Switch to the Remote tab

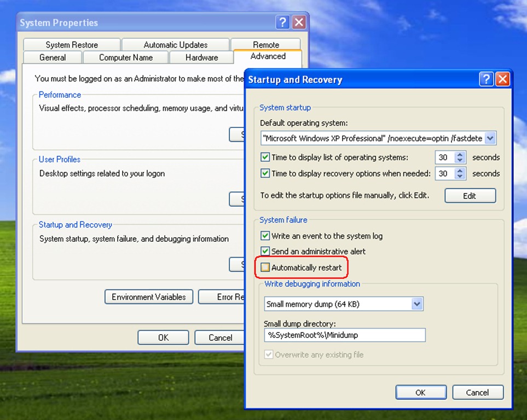pos(266,45)
